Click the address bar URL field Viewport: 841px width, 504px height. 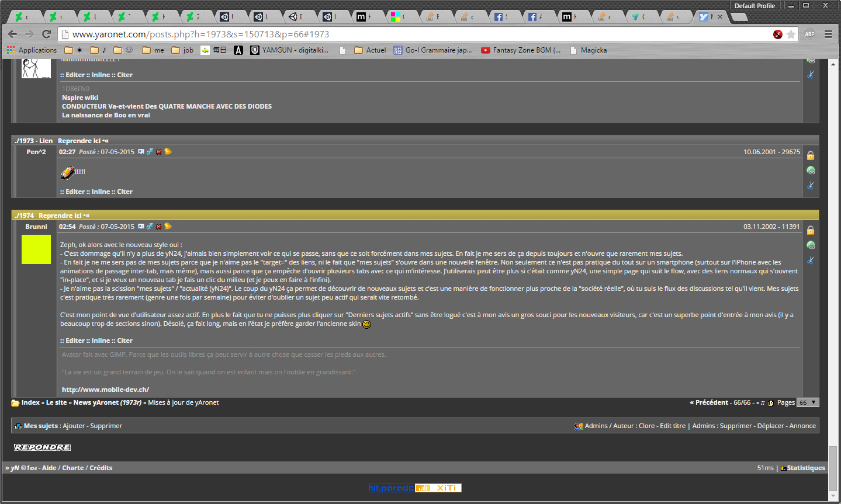tap(409, 34)
